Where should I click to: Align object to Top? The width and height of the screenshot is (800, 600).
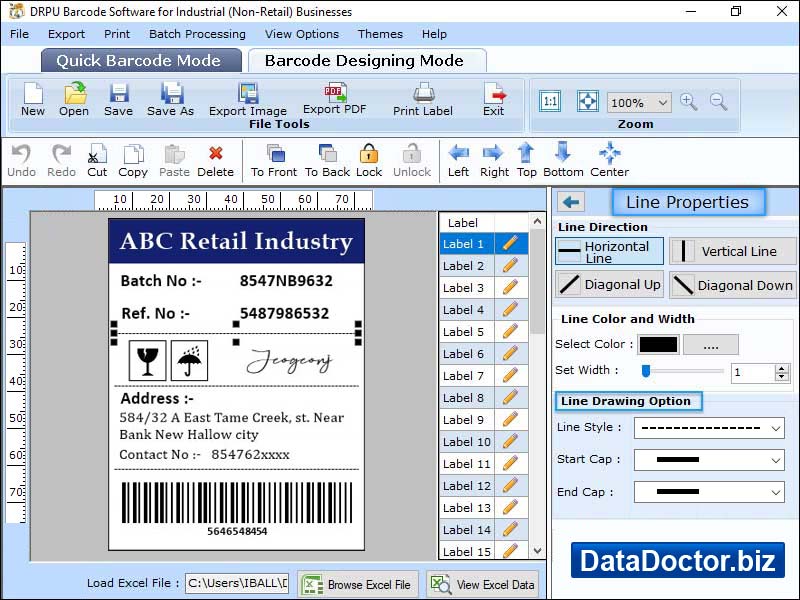pyautogui.click(x=527, y=160)
